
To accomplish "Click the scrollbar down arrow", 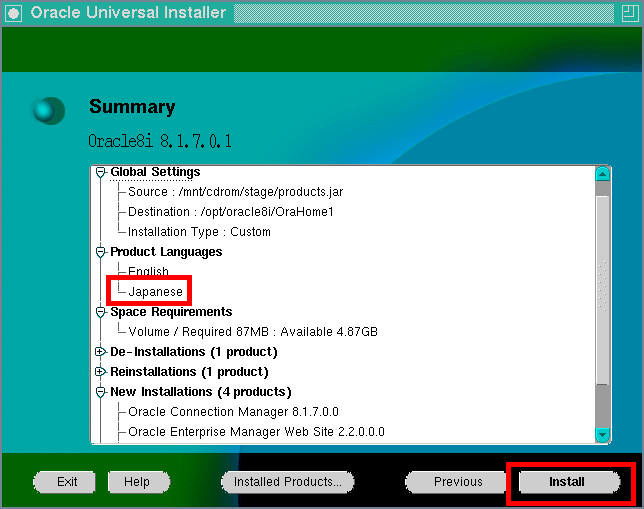I will (603, 435).
